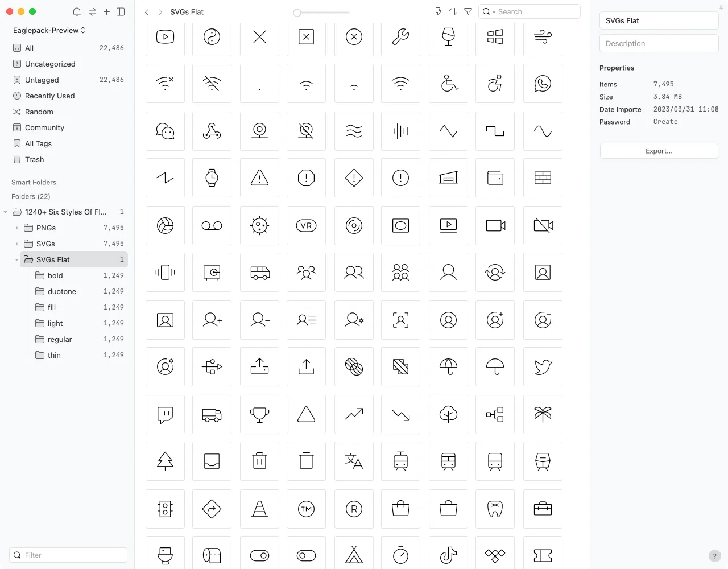Screen dimensions: 728x569
Task: Click the plus icon to add a new item
Action: [x=106, y=11]
